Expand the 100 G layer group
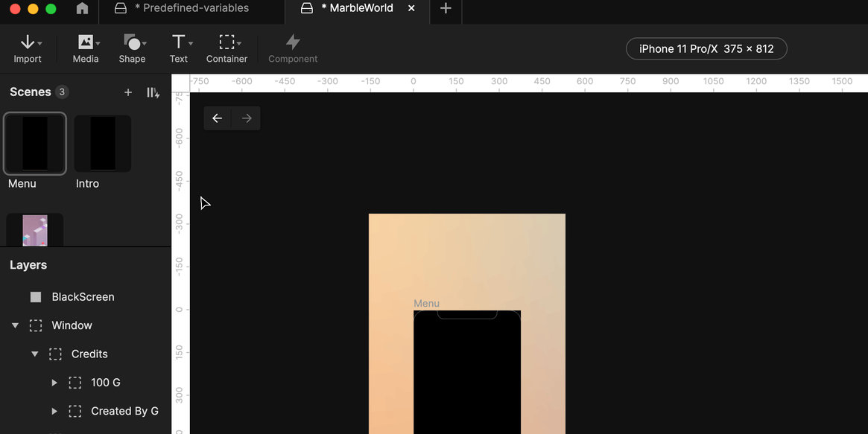 tap(54, 382)
